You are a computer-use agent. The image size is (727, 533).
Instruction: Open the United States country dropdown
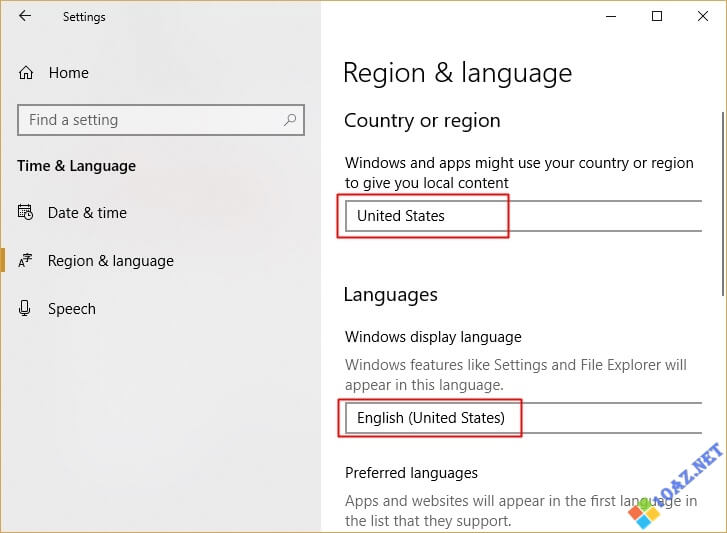coord(523,216)
